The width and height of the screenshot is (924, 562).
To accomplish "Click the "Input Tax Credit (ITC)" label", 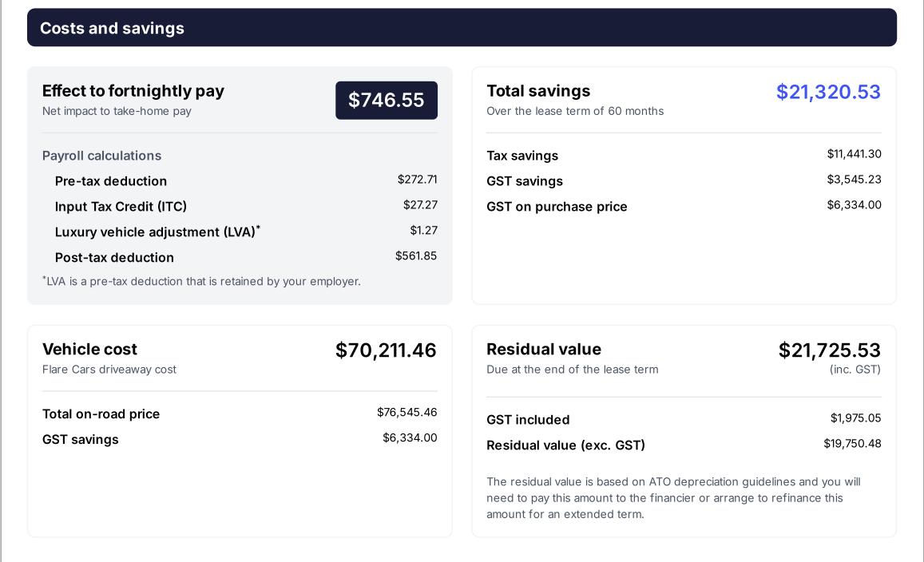I will pyautogui.click(x=121, y=207).
